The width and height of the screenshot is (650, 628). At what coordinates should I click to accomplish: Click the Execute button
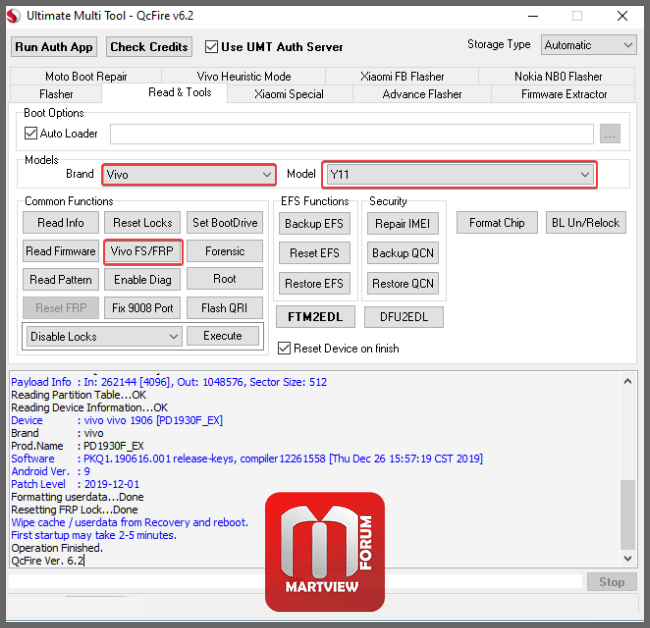223,336
